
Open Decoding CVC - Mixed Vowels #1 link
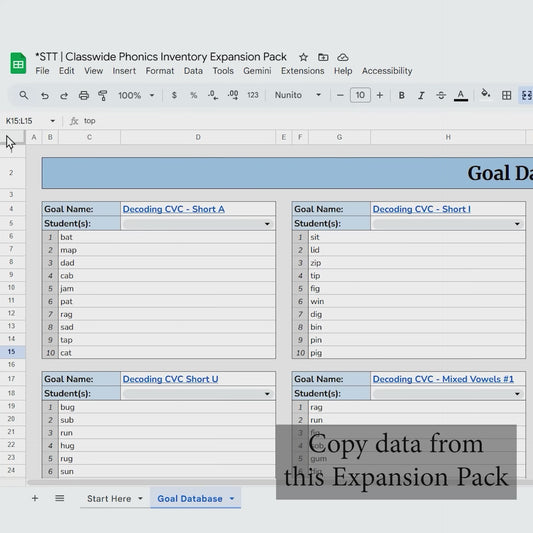click(x=443, y=379)
